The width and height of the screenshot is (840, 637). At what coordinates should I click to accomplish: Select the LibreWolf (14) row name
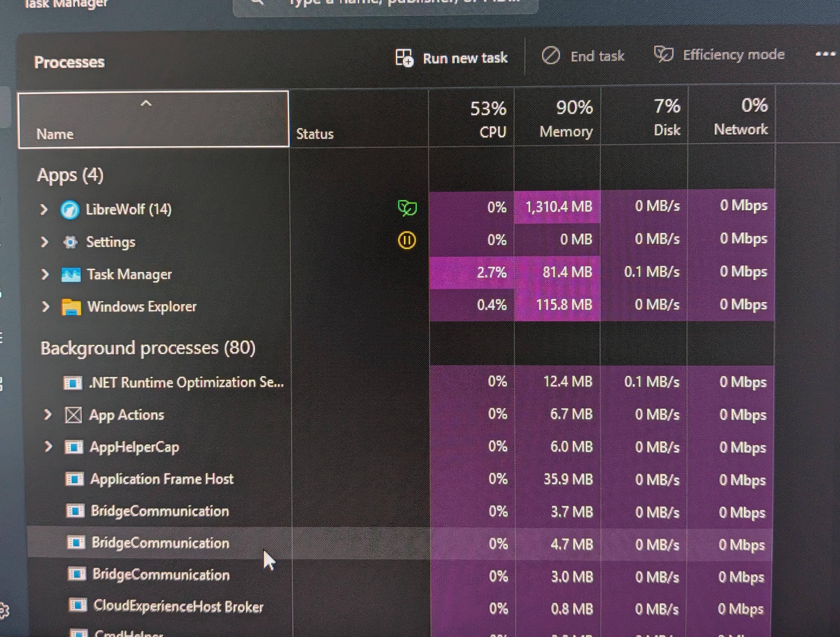129,209
